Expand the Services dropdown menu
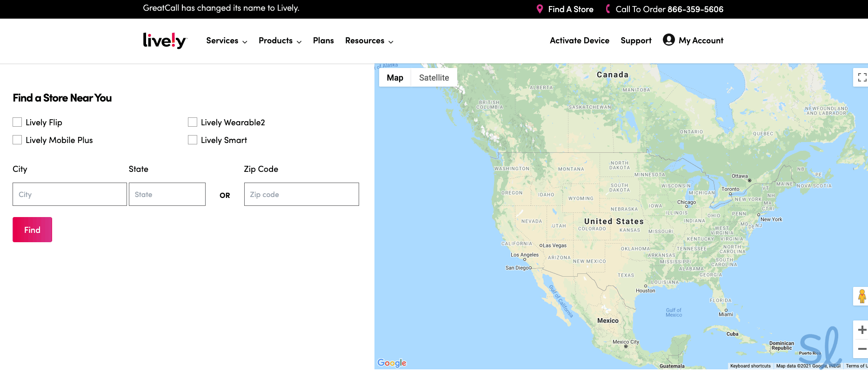 pyautogui.click(x=227, y=41)
